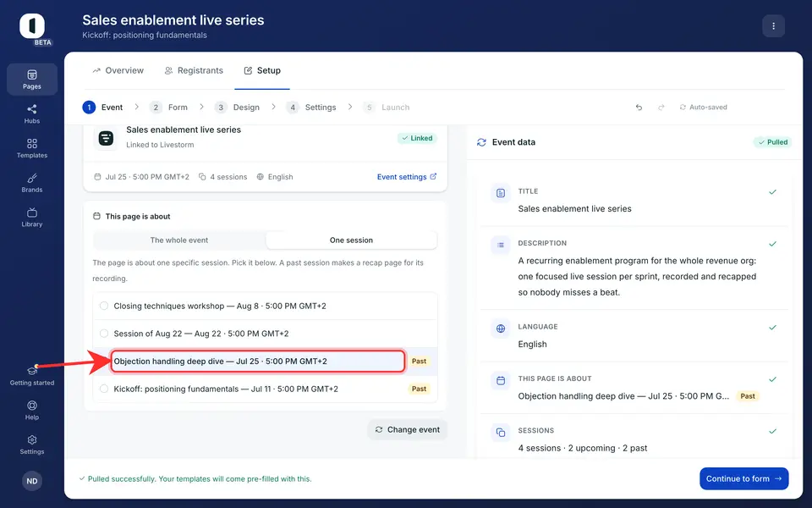812x508 pixels.
Task: Click Continue to form button
Action: click(x=743, y=479)
